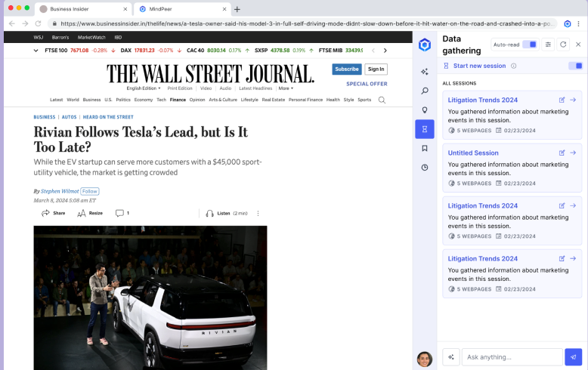Click the info icon beside Start new session
The width and height of the screenshot is (588, 370).
[513, 66]
